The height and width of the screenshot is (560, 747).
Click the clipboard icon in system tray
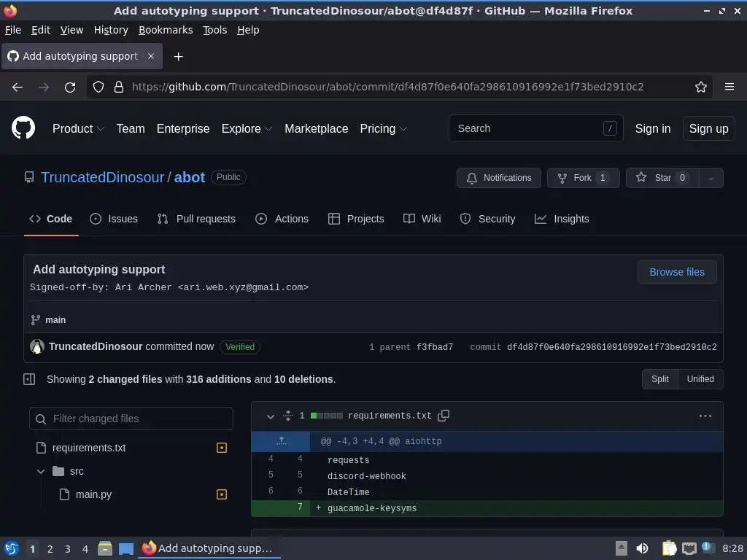[x=669, y=548]
